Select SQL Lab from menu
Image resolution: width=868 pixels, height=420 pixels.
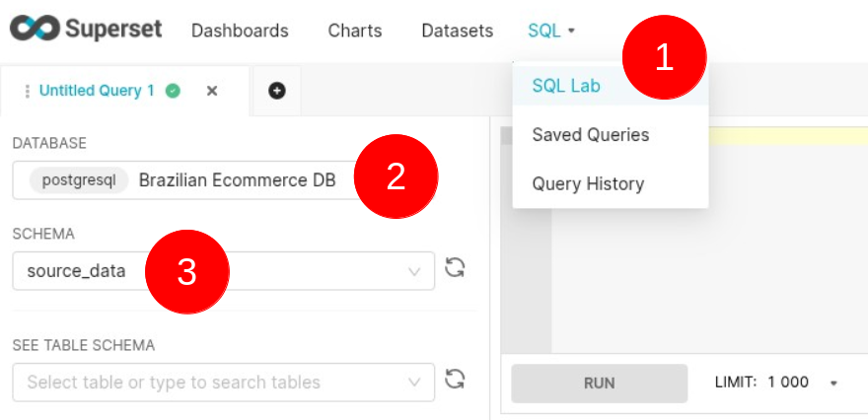click(x=566, y=85)
